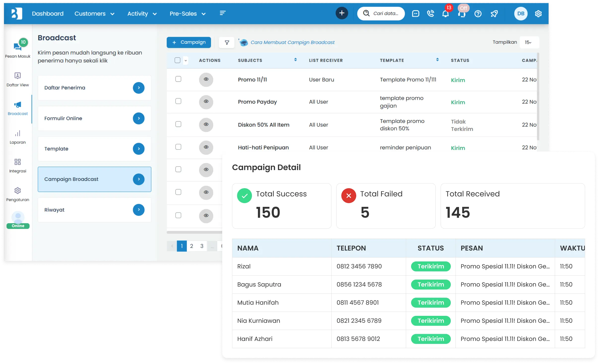This screenshot has height=364, width=599.
Task: Open Tampilkan rows-per-page dropdown
Action: pos(529,42)
